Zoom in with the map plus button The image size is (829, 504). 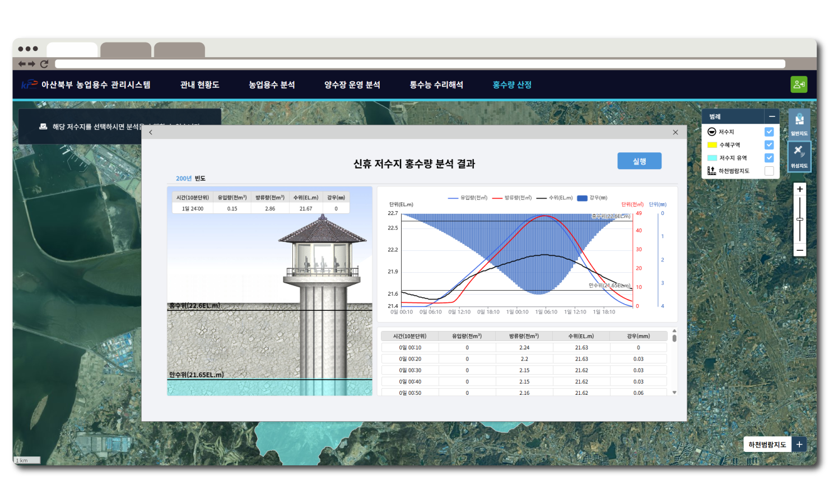[800, 189]
